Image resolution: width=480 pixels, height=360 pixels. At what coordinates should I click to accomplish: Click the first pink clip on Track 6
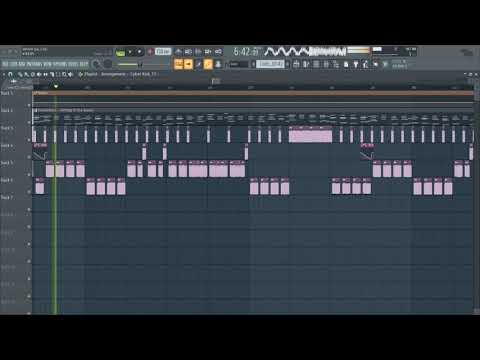click(40, 186)
